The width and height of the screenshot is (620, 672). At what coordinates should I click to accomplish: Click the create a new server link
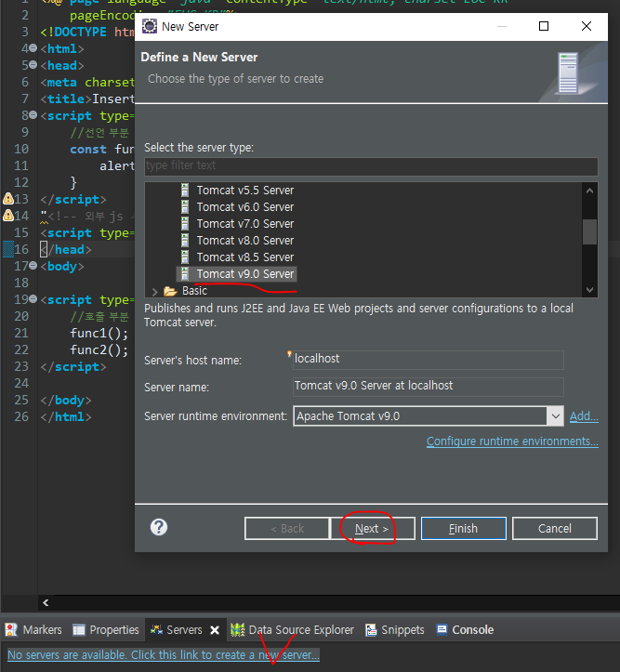(x=164, y=655)
